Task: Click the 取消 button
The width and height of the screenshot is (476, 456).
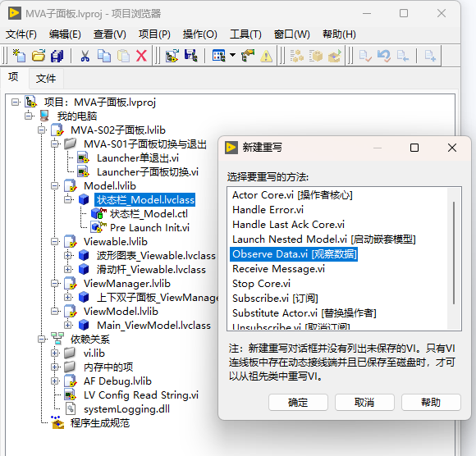Action: pos(364,403)
